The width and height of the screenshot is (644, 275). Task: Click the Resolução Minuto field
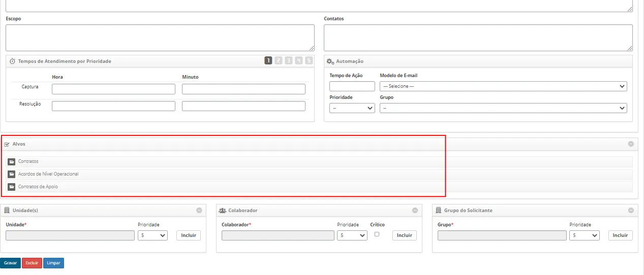coord(243,106)
